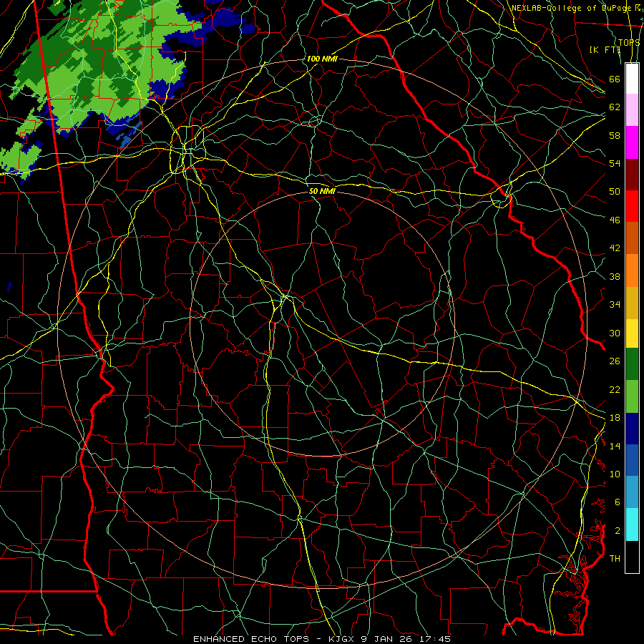Click the magenta 58 K FT legend swatch
Viewport: 644px width, 644px height.
coord(632,142)
